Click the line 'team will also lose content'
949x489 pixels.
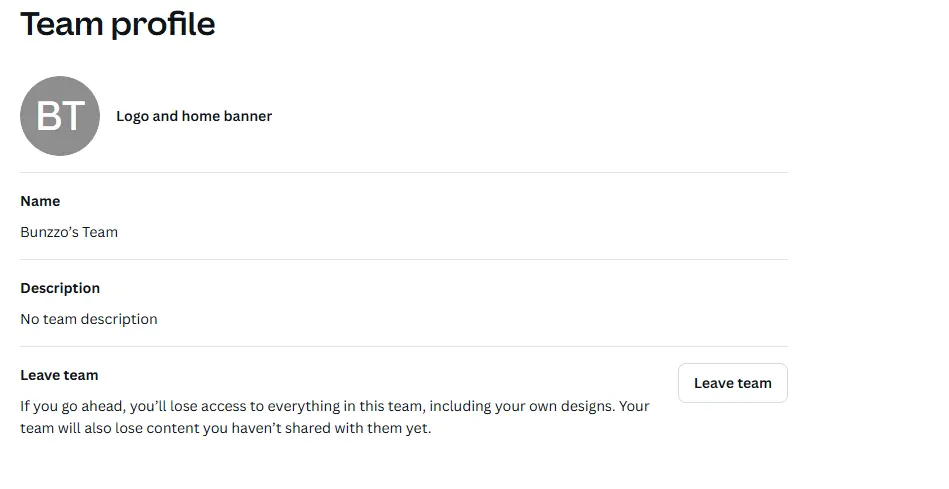(226, 428)
